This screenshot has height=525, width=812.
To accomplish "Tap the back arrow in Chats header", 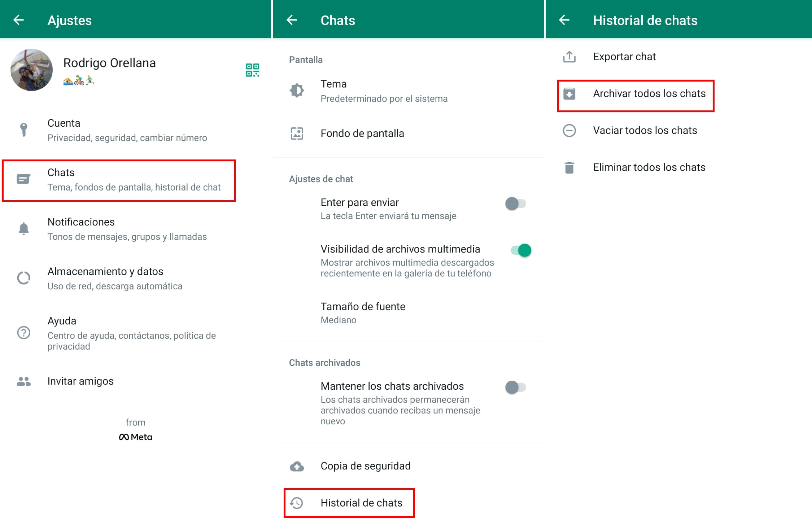I will click(x=292, y=20).
